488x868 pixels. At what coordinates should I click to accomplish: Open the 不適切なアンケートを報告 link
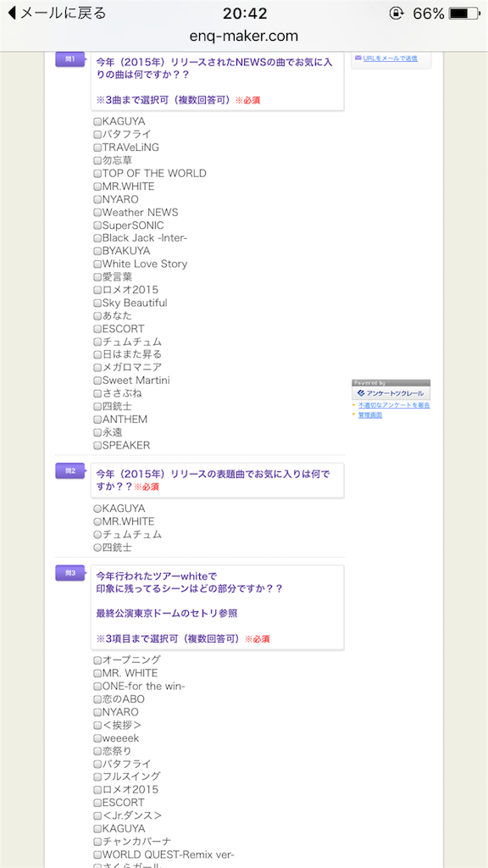[393, 405]
